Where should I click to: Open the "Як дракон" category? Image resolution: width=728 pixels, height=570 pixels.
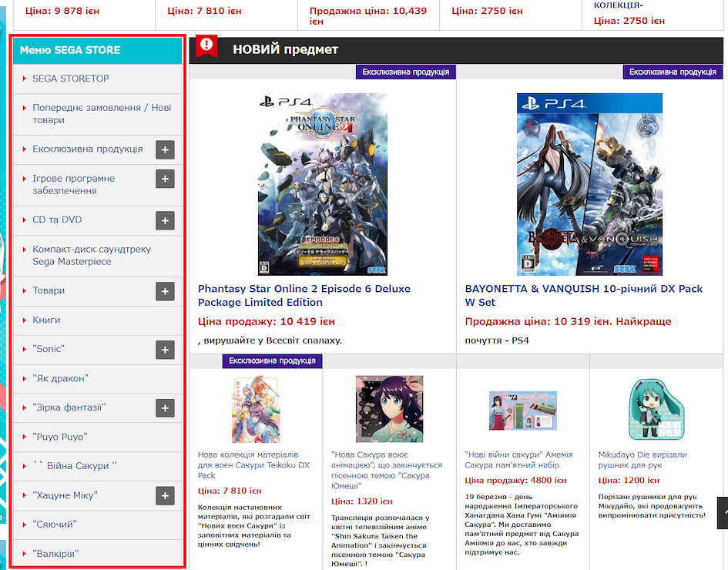[98, 379]
